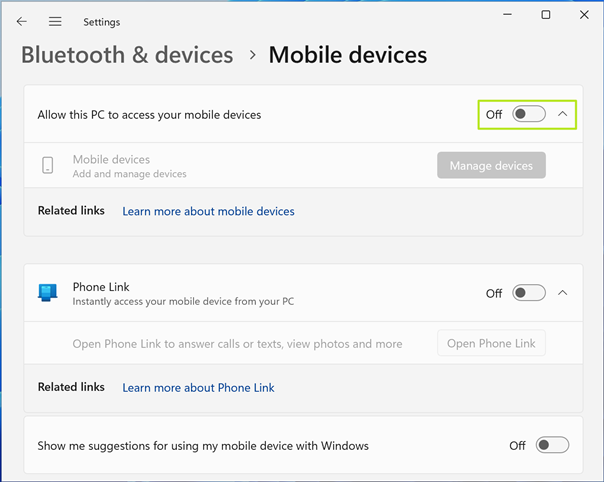Viewport: 604px width, 482px height.
Task: Open the hamburger navigation menu
Action: click(x=55, y=22)
